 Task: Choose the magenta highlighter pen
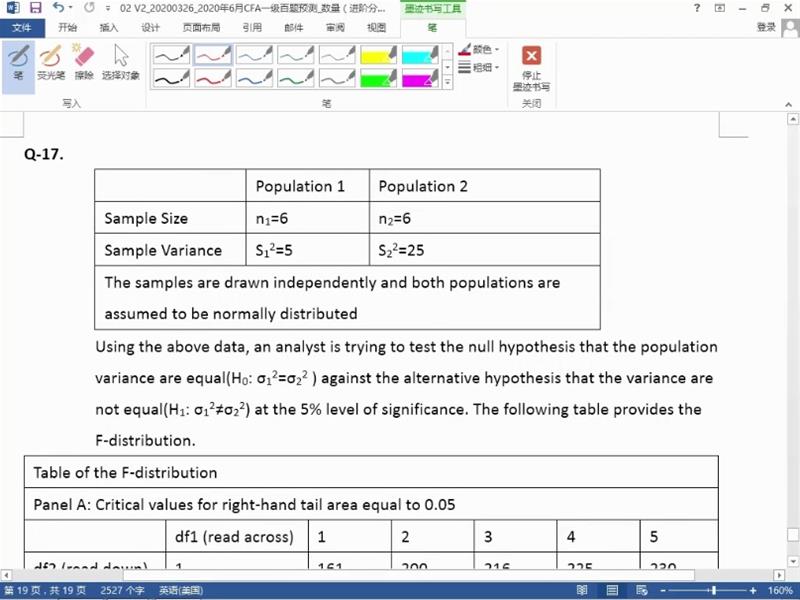tap(419, 78)
